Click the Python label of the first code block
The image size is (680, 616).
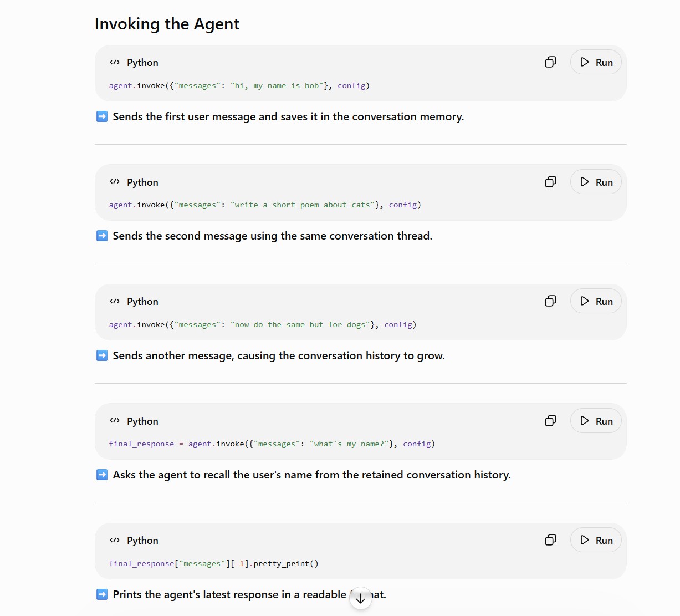pos(142,63)
